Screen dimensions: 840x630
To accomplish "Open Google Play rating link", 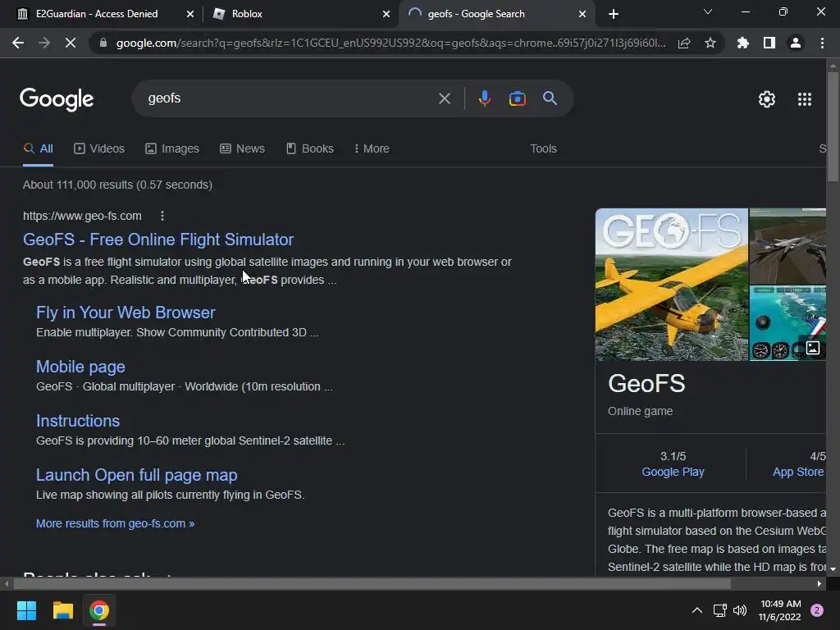I will point(673,472).
